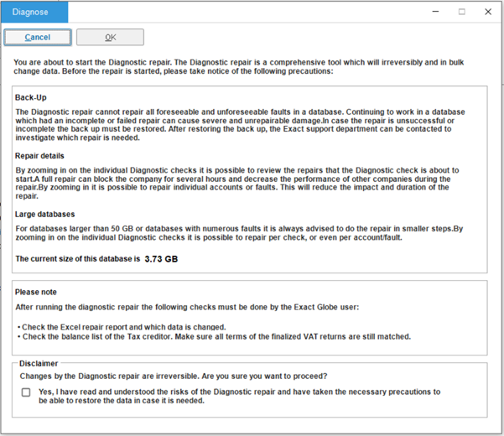Click the Please note heading
The height and width of the screenshot is (436, 504).
click(x=36, y=292)
